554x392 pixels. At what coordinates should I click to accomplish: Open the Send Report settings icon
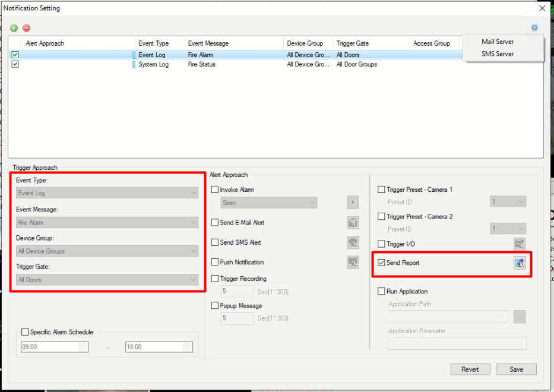point(520,263)
